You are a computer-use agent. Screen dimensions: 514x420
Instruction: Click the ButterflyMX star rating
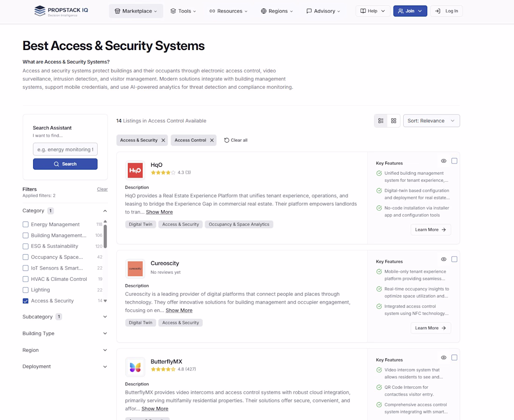[x=163, y=369]
